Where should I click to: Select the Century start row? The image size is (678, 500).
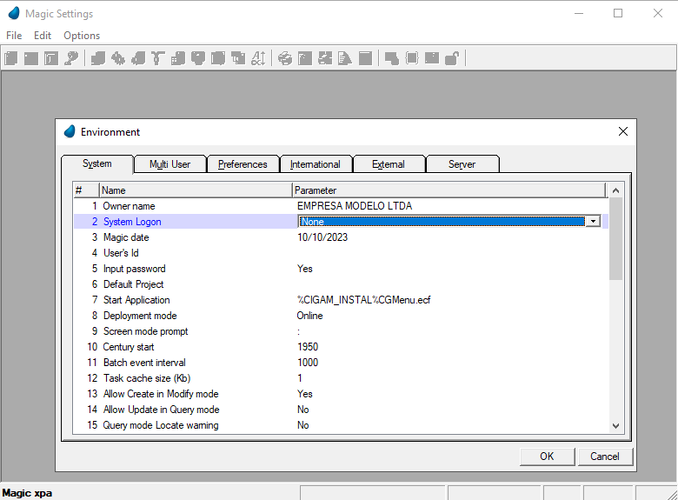point(340,347)
